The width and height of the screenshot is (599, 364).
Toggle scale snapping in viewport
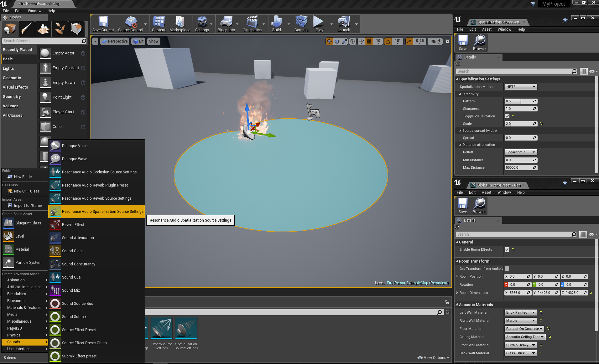409,41
